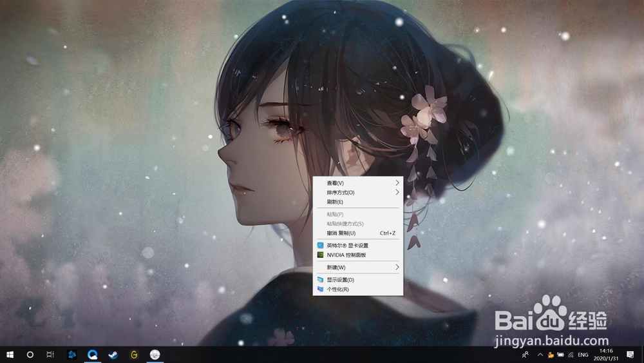Open the Action Center notifications icon
Image resolution: width=644 pixels, height=363 pixels.
(x=630, y=355)
